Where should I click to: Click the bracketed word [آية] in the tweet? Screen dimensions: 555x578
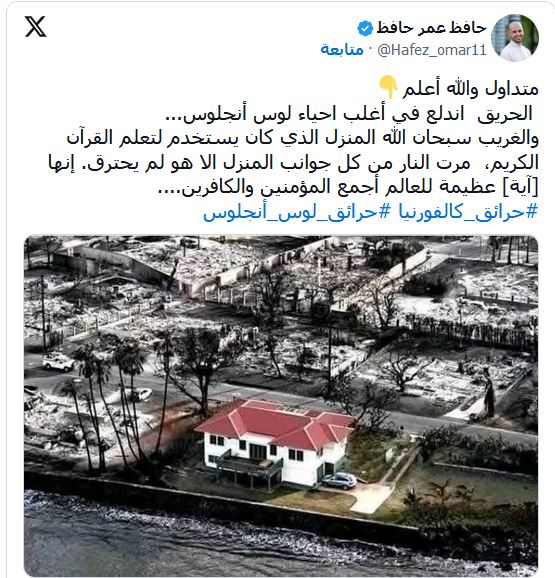tap(520, 187)
